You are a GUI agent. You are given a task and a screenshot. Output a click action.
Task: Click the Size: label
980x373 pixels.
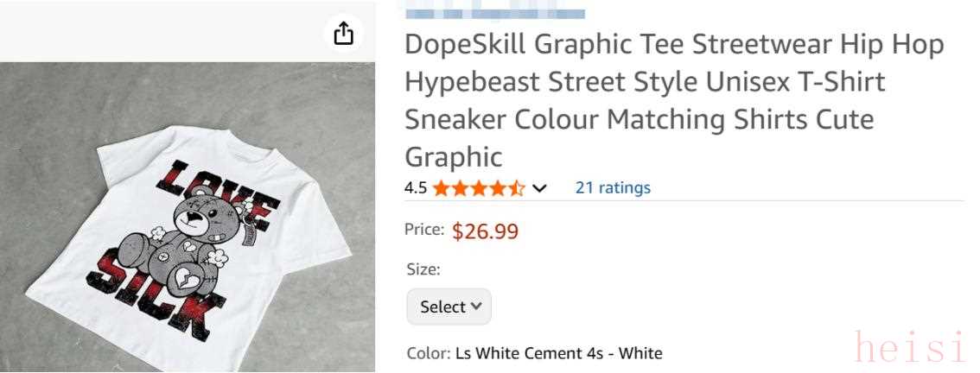tap(423, 269)
